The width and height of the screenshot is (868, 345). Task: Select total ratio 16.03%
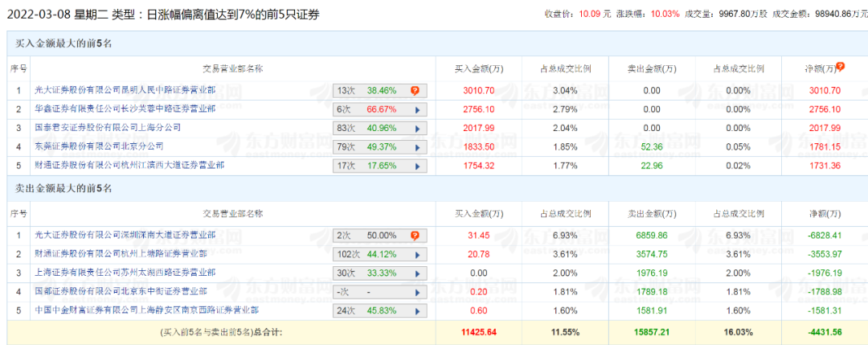coord(739,332)
